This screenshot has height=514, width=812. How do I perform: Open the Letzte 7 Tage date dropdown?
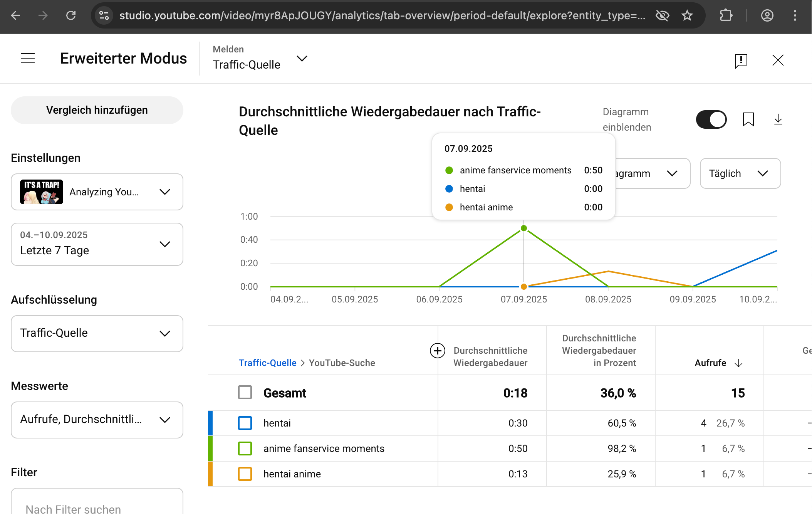[x=97, y=244]
